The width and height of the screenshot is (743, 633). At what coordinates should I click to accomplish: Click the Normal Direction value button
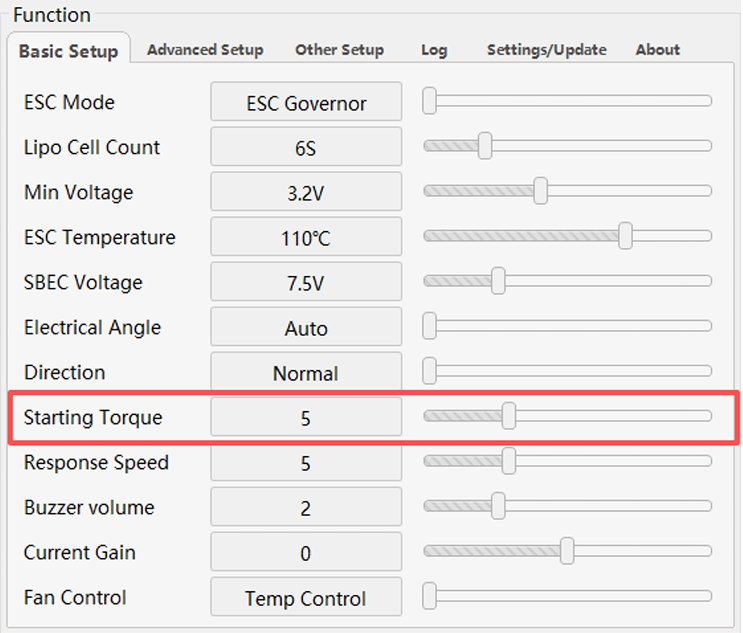click(306, 373)
